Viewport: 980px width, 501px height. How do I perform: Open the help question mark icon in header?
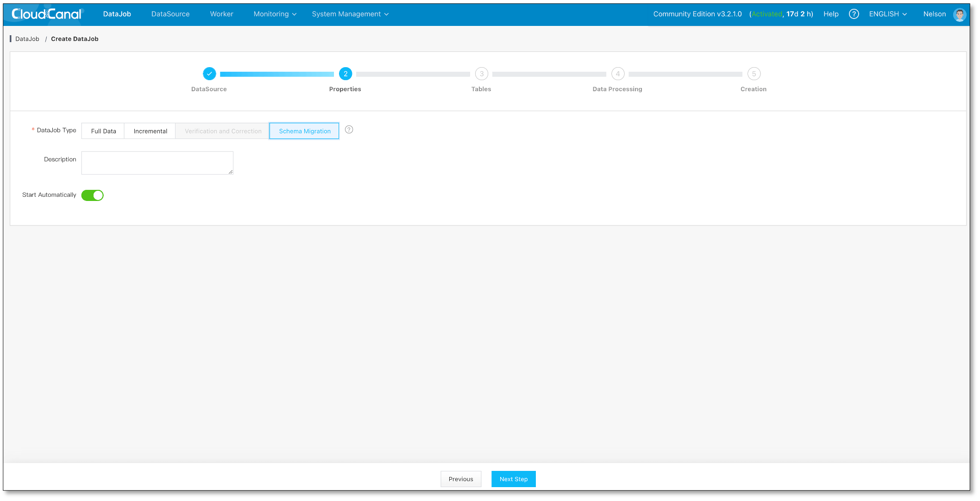tap(854, 14)
